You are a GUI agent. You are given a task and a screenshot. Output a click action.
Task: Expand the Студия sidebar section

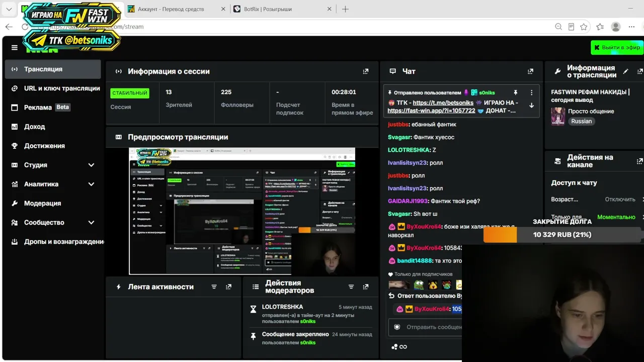pos(91,165)
